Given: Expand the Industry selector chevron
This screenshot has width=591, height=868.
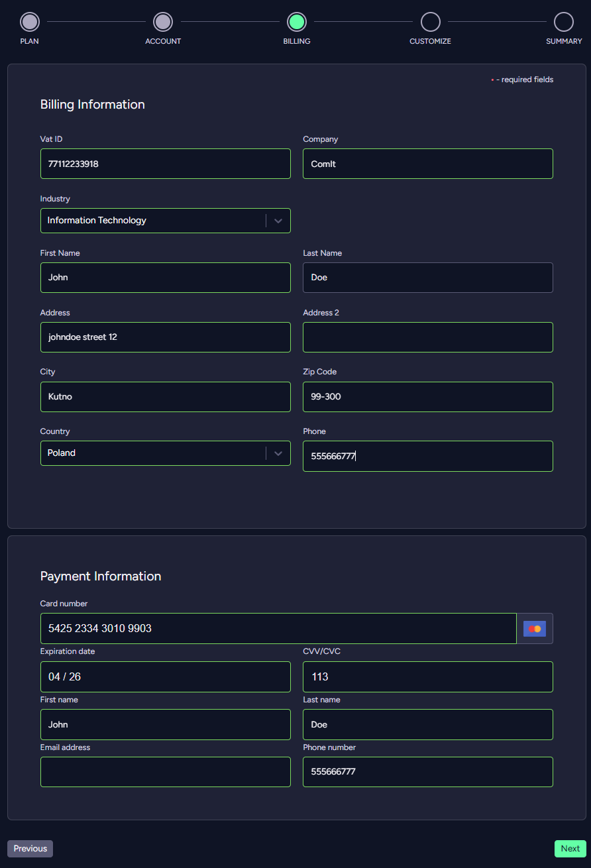Looking at the screenshot, I should (278, 220).
